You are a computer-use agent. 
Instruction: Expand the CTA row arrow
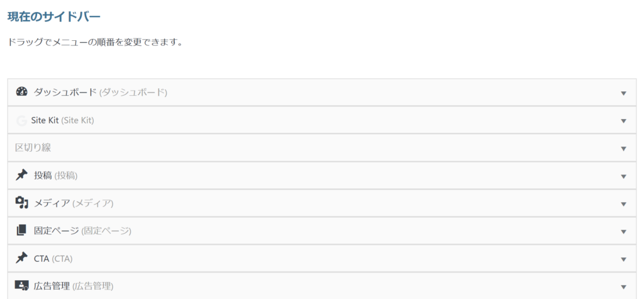(x=623, y=259)
